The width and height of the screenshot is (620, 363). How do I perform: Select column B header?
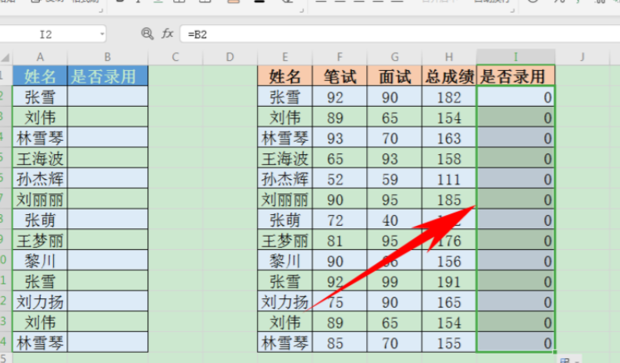point(108,57)
